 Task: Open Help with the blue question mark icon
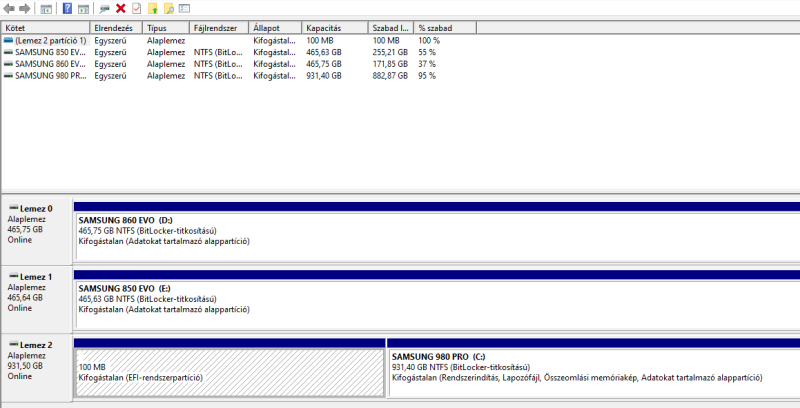[x=67, y=9]
